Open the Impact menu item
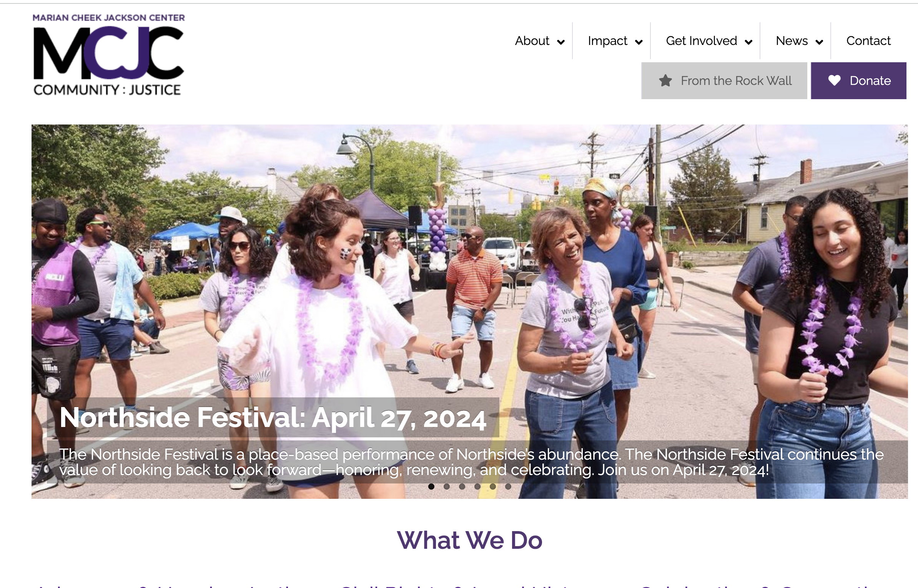918x588 pixels. coord(607,41)
